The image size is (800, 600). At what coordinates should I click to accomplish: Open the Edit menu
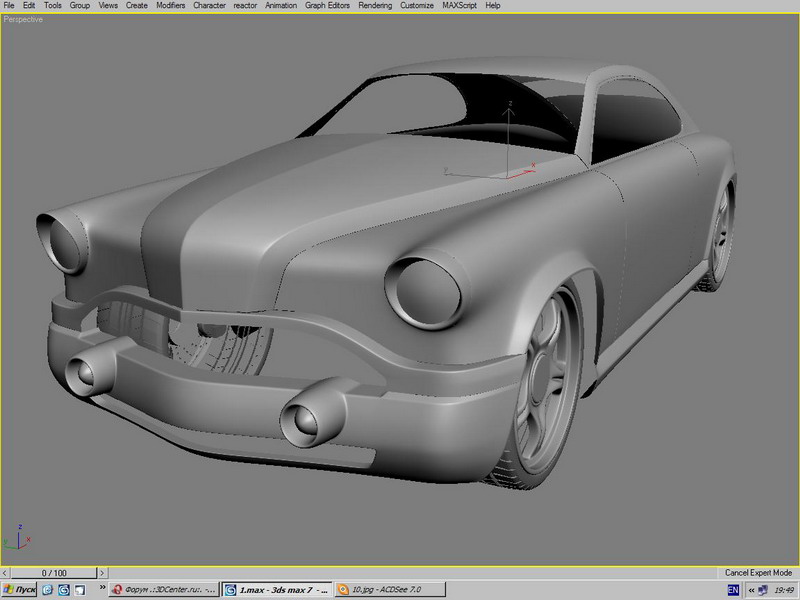coord(29,6)
